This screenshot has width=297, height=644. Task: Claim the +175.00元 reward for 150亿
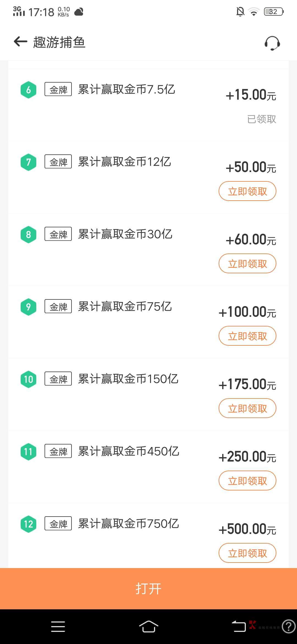tap(247, 408)
